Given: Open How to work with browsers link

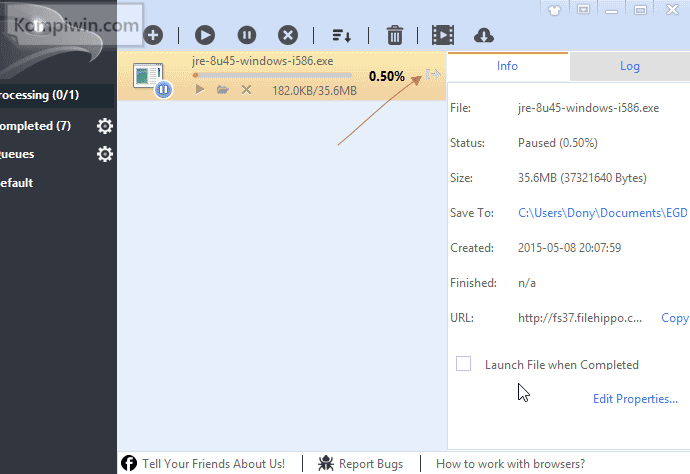Looking at the screenshot, I should (510, 464).
